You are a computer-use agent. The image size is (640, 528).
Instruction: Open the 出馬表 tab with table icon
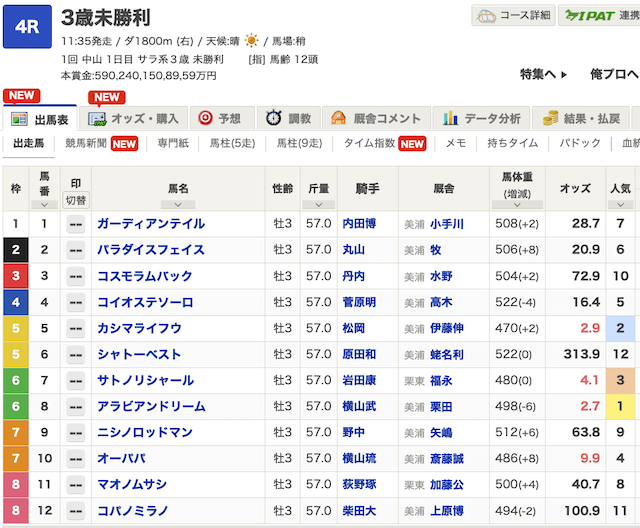pyautogui.click(x=39, y=119)
